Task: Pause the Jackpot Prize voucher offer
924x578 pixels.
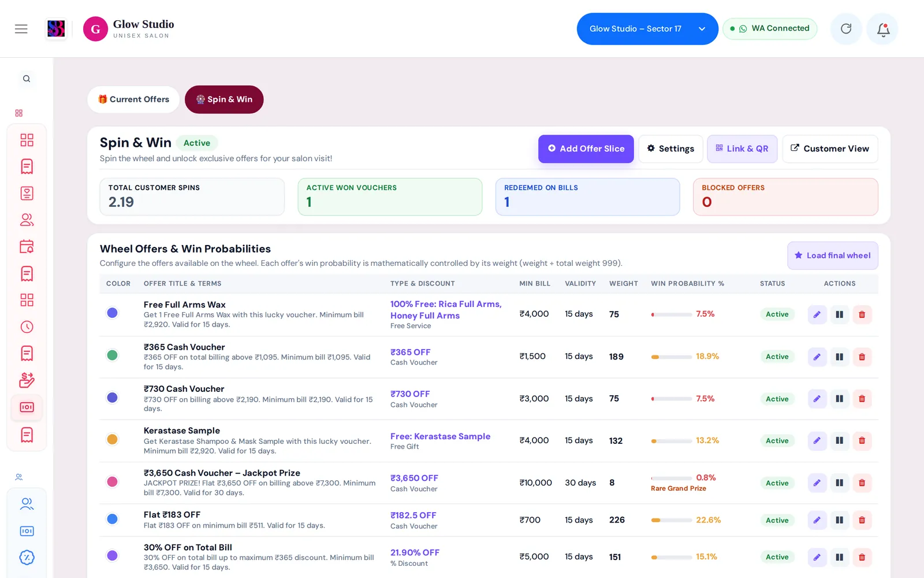Action: pos(839,483)
